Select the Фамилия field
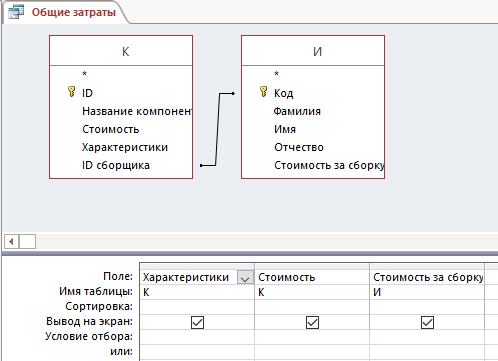Viewport: 498px width, 361px height. [297, 111]
